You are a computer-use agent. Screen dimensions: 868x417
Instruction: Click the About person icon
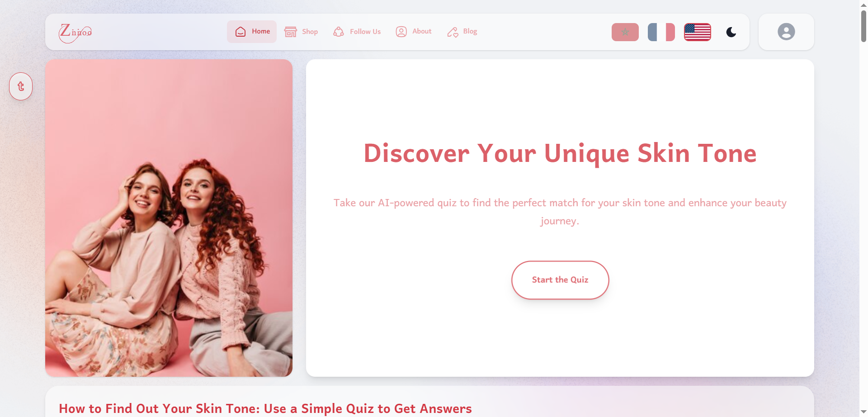coord(401,32)
